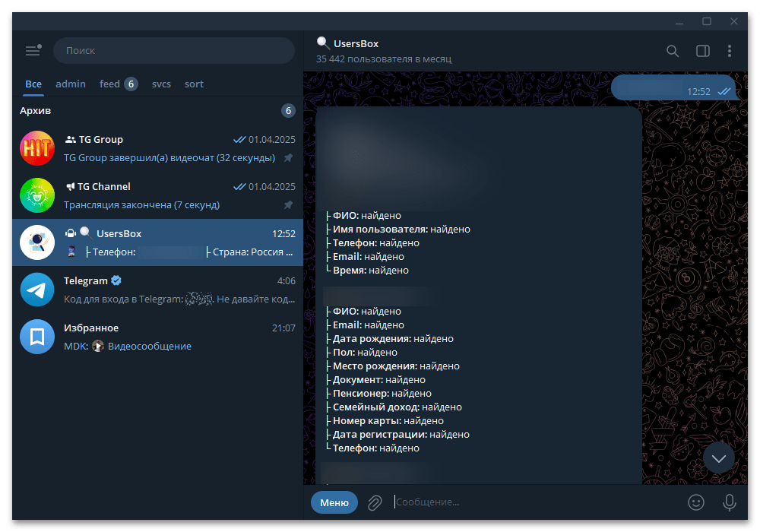Open the three-dot chat options menu
Image resolution: width=760 pixels, height=532 pixels.
point(730,51)
